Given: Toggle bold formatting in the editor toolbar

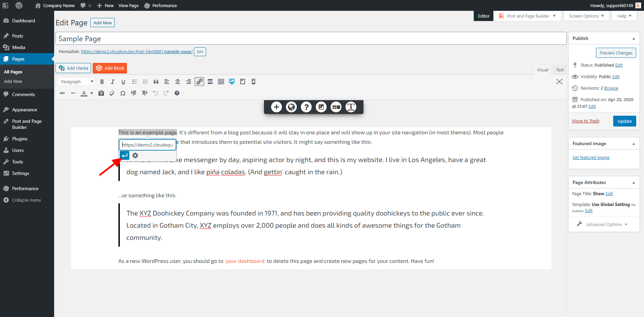Looking at the screenshot, I should point(102,82).
